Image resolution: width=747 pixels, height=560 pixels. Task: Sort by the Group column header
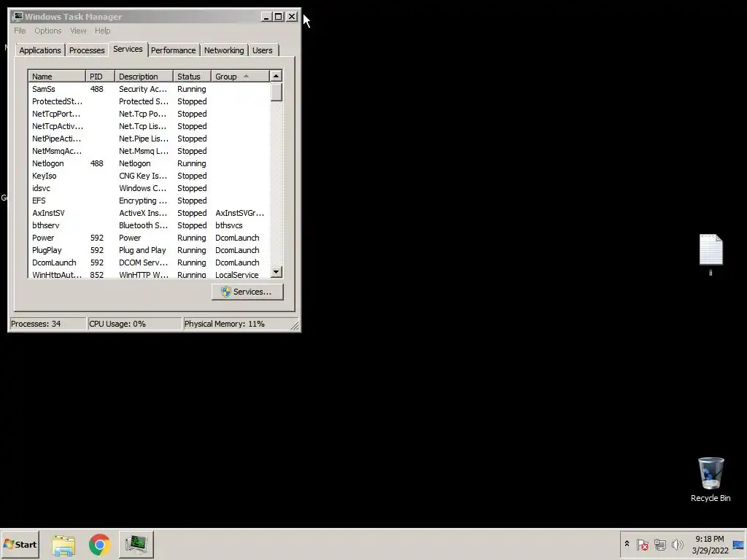(x=240, y=76)
